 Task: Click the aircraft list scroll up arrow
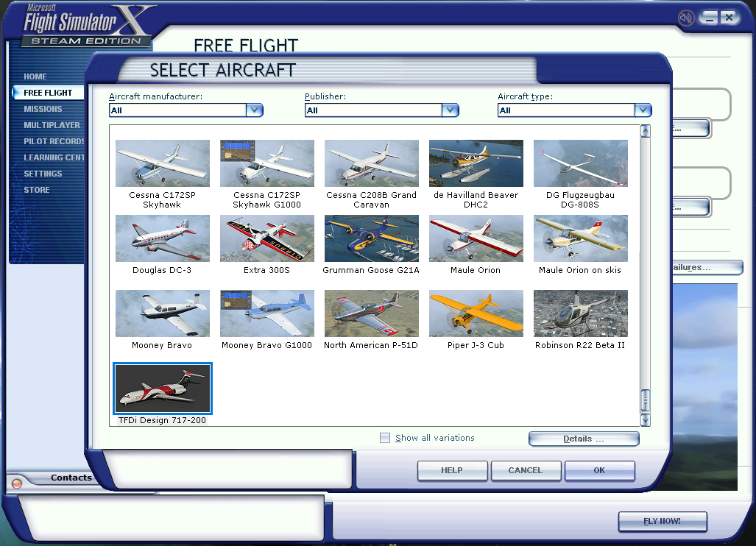[645, 131]
